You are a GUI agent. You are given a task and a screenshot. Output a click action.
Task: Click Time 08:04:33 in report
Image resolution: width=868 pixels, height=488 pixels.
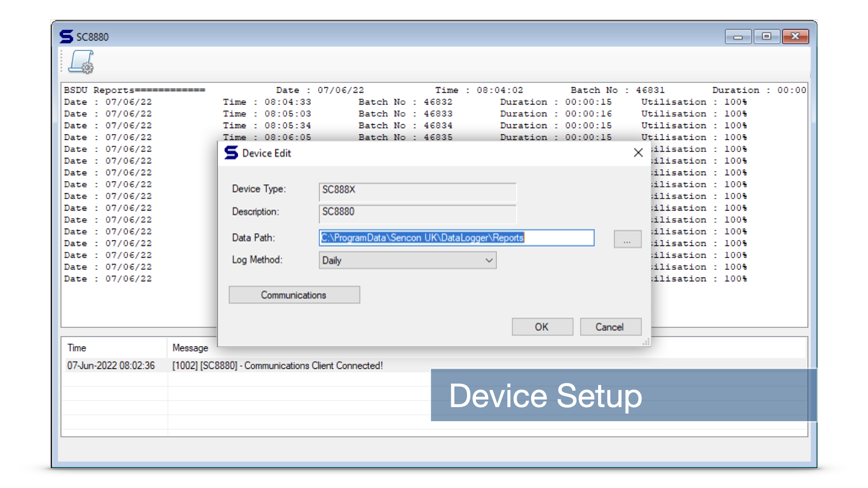click(x=267, y=102)
